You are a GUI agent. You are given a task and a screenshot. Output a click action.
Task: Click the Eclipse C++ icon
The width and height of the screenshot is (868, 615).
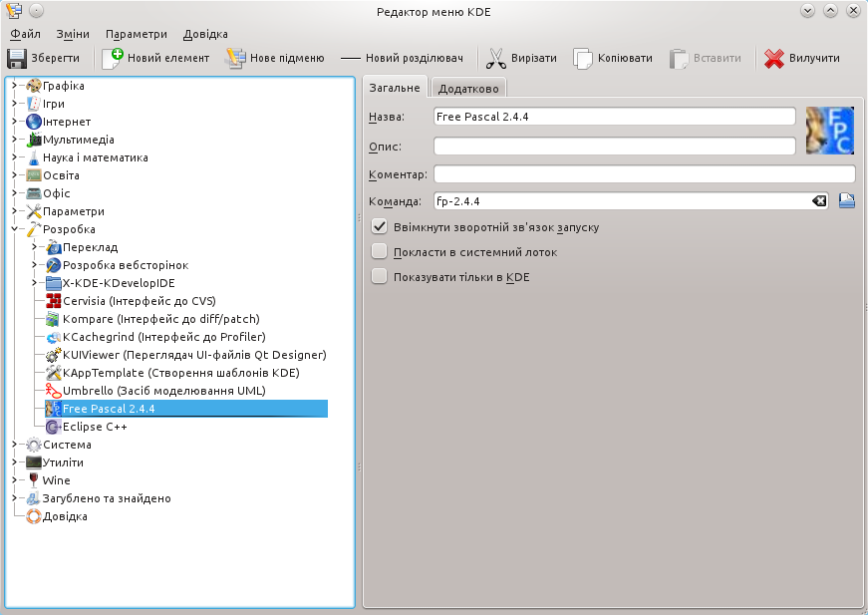point(54,427)
